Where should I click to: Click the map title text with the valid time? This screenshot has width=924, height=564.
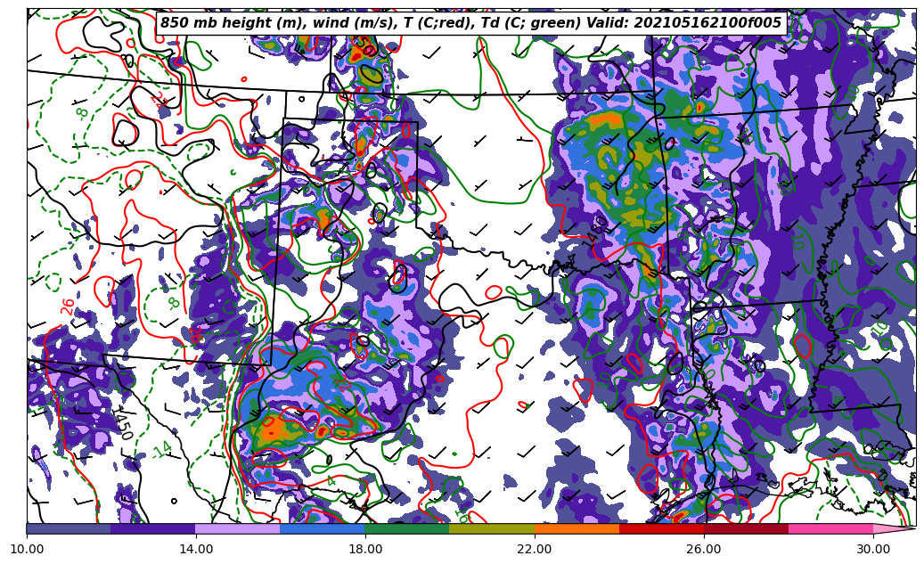coord(470,23)
